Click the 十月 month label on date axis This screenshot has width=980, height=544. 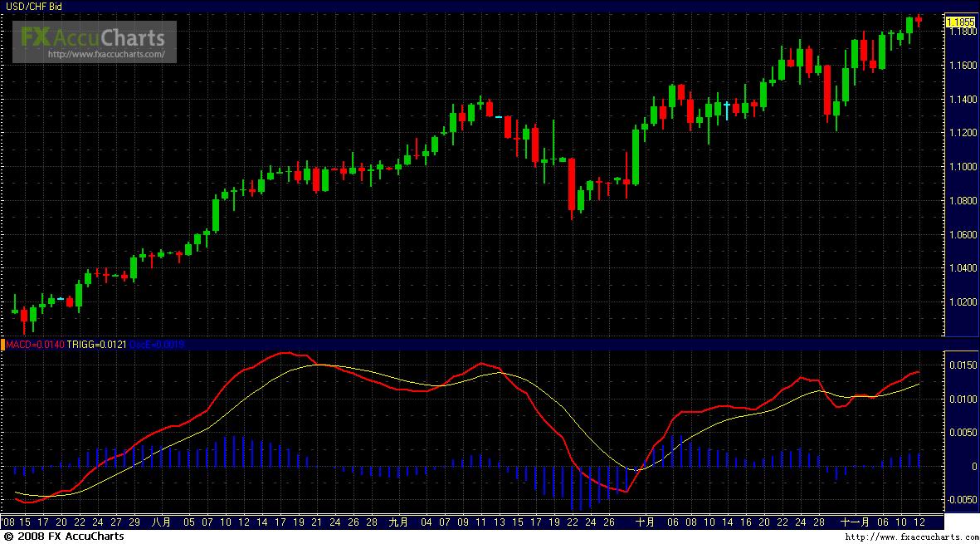pos(645,522)
